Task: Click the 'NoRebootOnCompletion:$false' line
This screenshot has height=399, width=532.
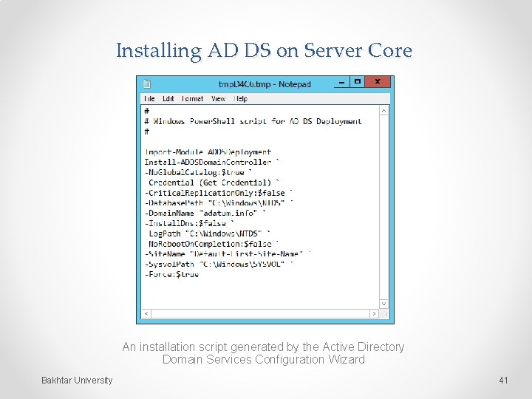Action: click(214, 244)
